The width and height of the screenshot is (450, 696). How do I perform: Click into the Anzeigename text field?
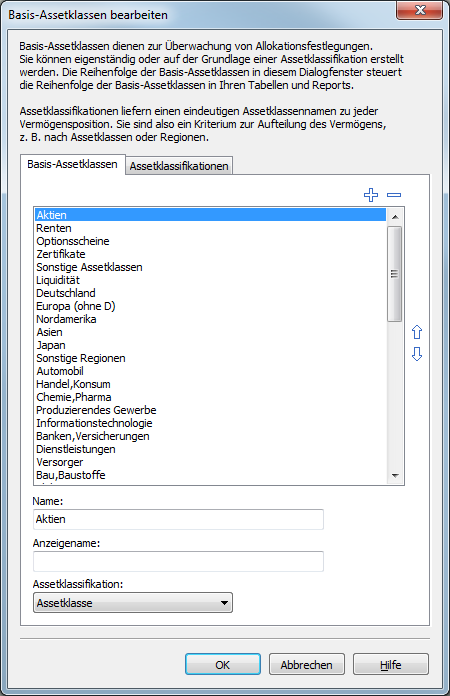click(178, 562)
